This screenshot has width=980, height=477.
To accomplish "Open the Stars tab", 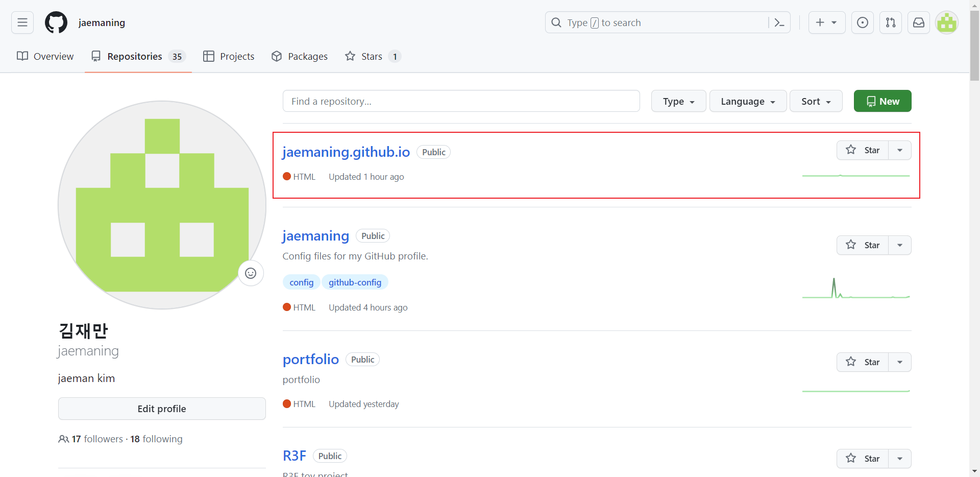I will pyautogui.click(x=373, y=56).
